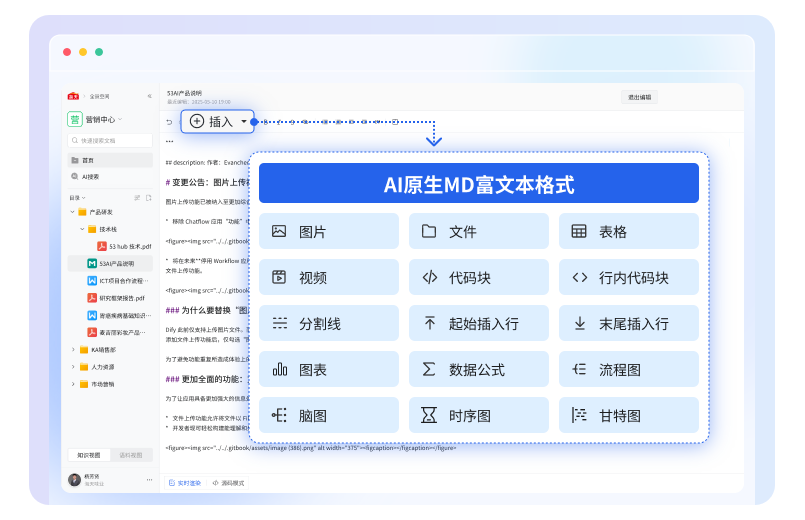Focus the 快速搜索文档 search field
The image size is (805, 520).
click(110, 140)
